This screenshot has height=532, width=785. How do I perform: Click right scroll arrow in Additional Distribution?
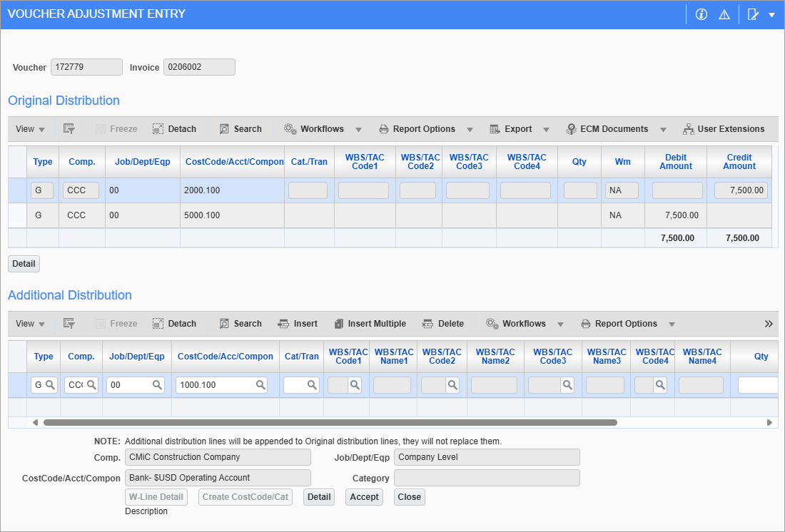[769, 422]
